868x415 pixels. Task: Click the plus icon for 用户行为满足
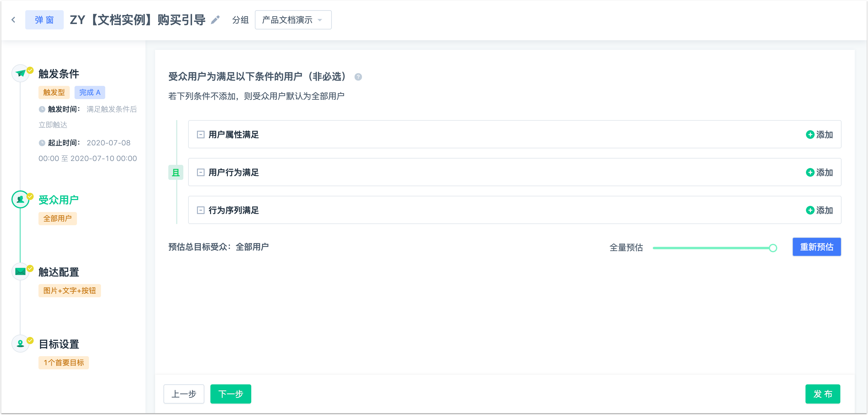[810, 172]
